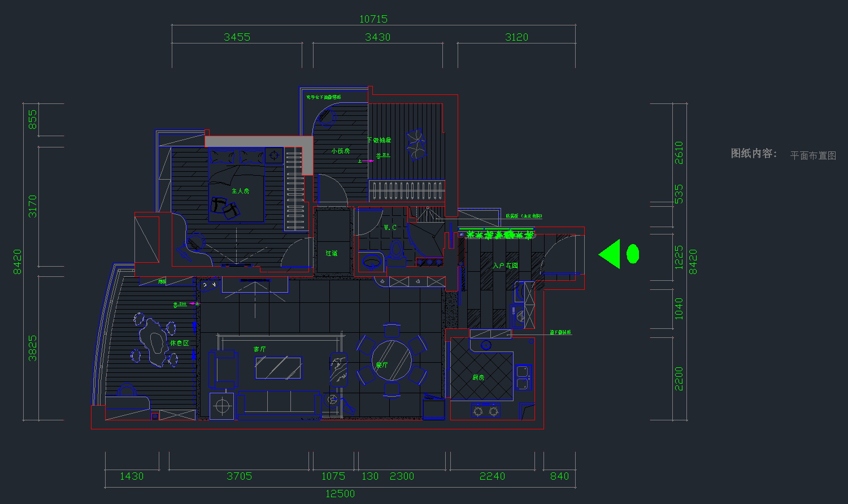848x504 pixels.
Task: Click the round dining table in 餐厅
Action: pyautogui.click(x=392, y=359)
